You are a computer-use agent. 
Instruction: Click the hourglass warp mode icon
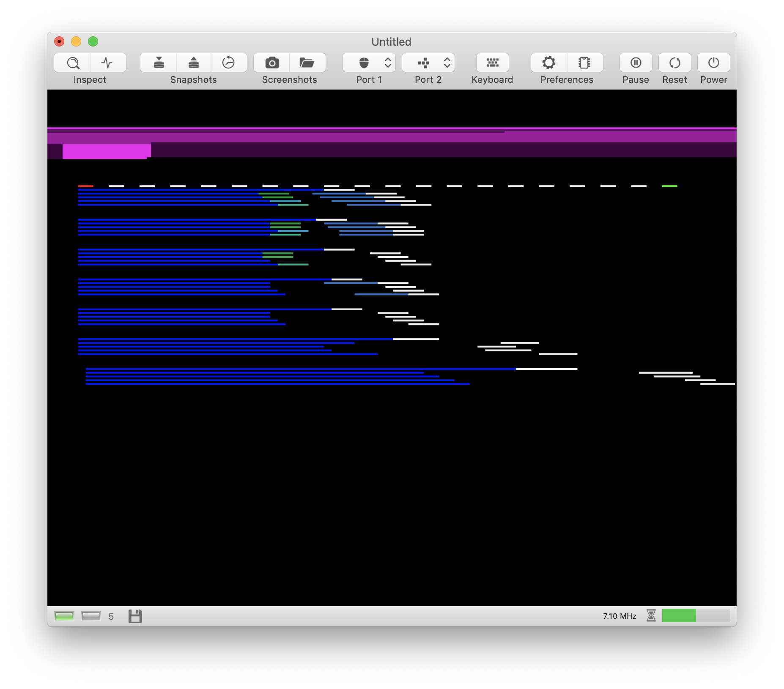651,615
